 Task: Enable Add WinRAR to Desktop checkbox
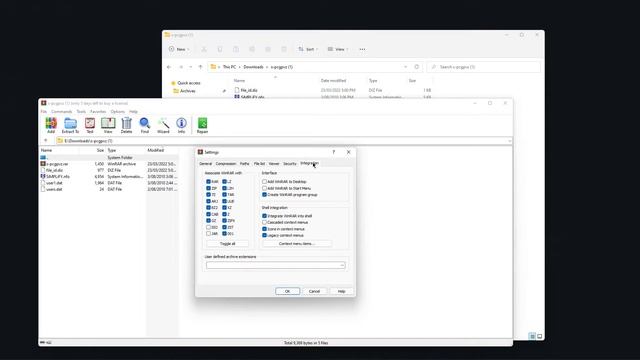tap(264, 182)
